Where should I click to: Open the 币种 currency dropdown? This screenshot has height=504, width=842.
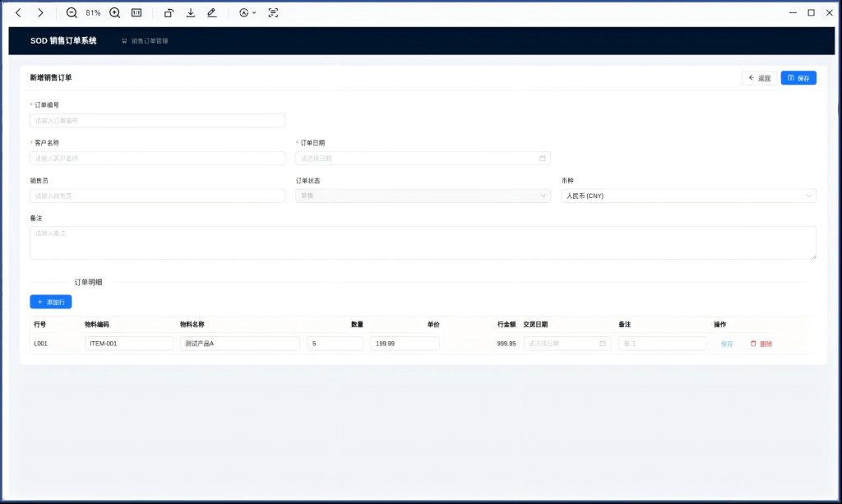click(x=687, y=196)
